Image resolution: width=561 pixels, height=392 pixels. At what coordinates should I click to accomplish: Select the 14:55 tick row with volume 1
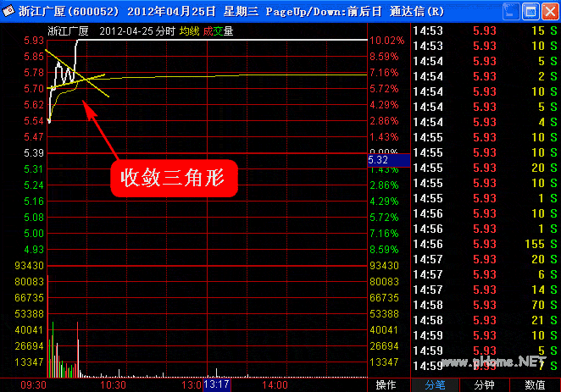pyautogui.click(x=486, y=198)
